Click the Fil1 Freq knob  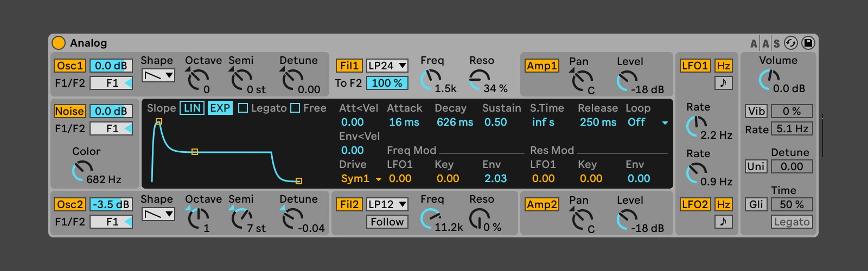pyautogui.click(x=430, y=80)
